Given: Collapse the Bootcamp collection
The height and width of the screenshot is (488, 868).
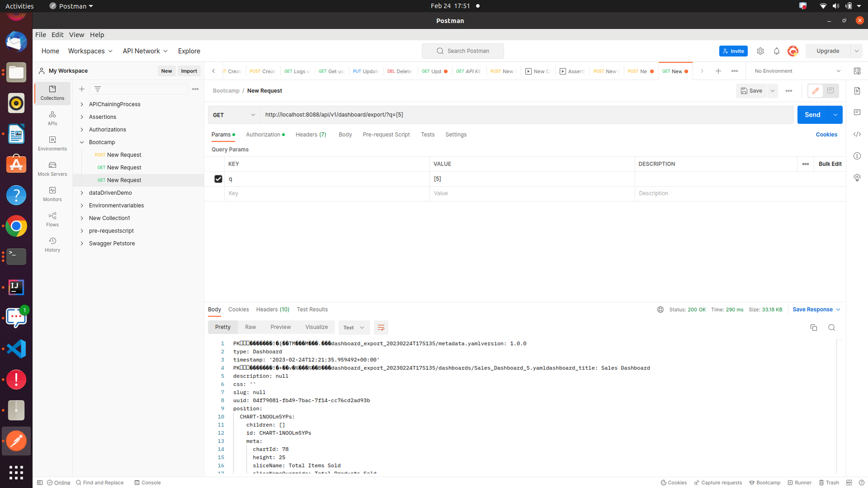Looking at the screenshot, I should pos(82,142).
